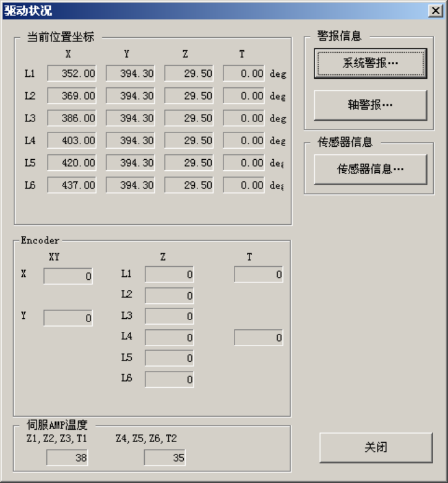This screenshot has height=483, width=448.
Task: Select the L5 X coordinate field 420.00
Action: click(x=72, y=163)
